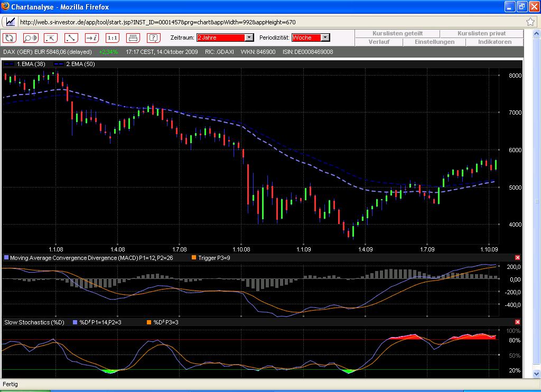
Task: Click the chart site icon in address bar
Action: click(11, 22)
